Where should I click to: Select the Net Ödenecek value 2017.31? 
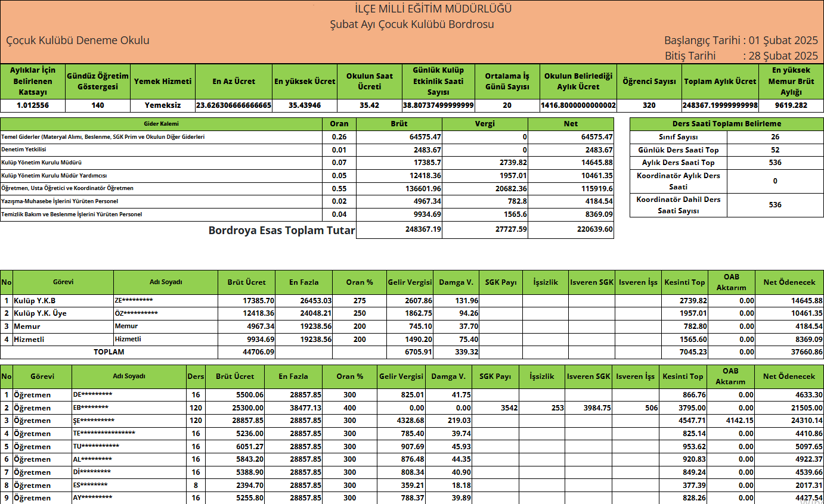pos(808,486)
